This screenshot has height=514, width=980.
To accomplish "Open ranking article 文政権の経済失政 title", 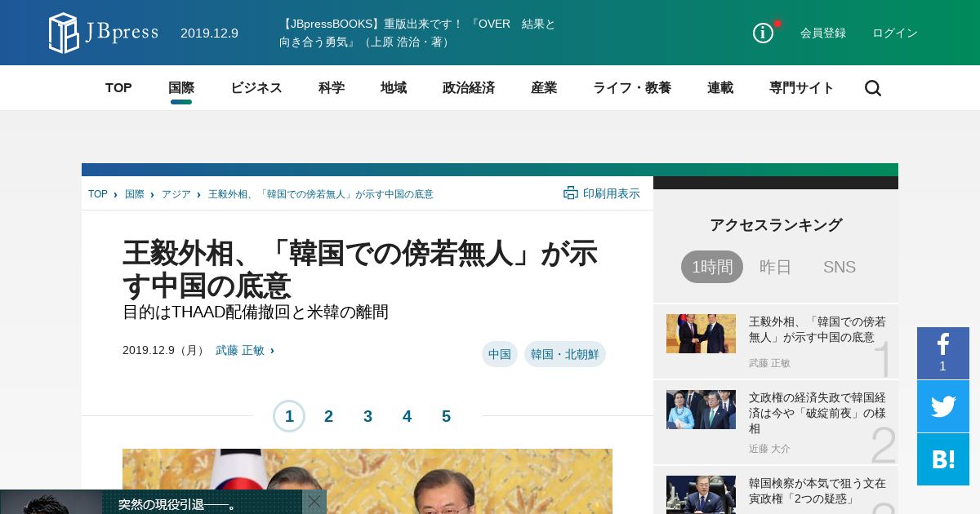I will [817, 413].
